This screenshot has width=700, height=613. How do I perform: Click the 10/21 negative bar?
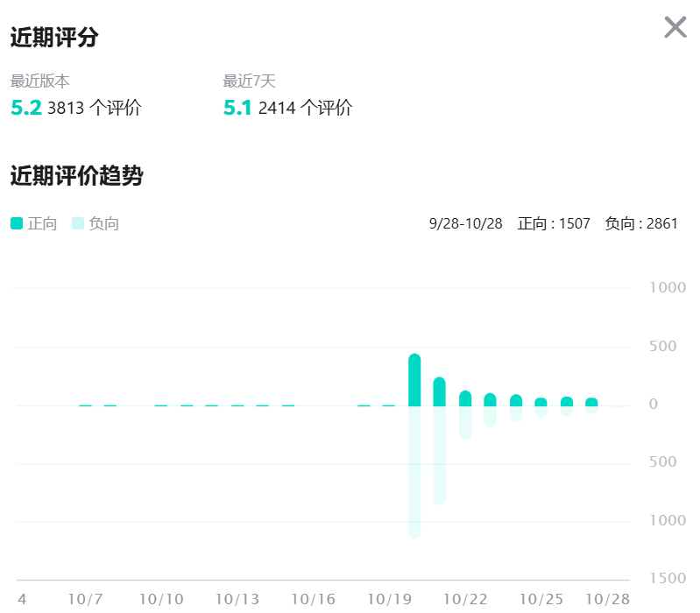(440, 455)
